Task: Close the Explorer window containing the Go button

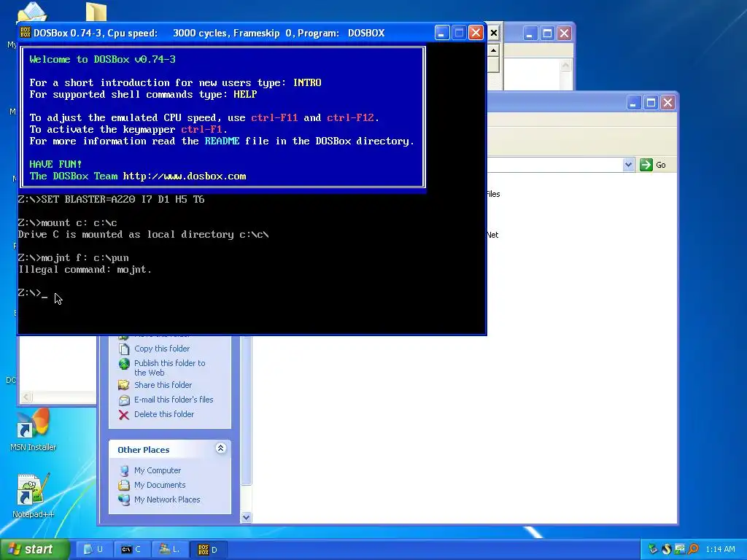Action: pyautogui.click(x=668, y=102)
